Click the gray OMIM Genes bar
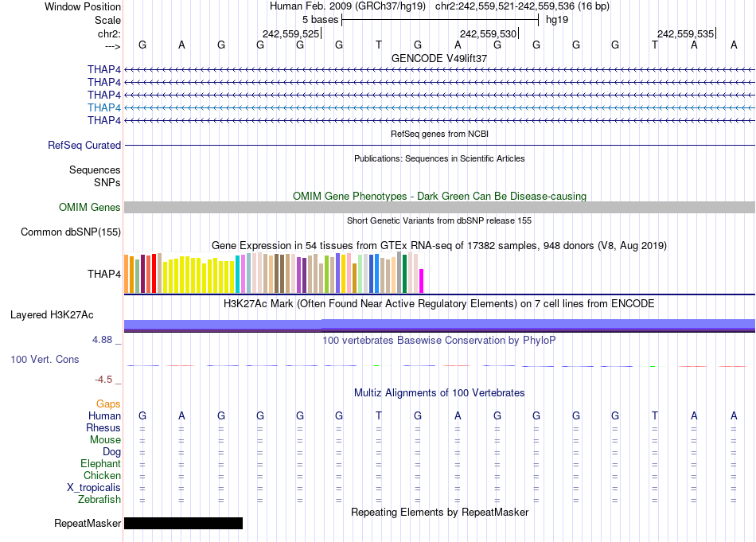Screen dimensions: 756x542 tap(439, 208)
